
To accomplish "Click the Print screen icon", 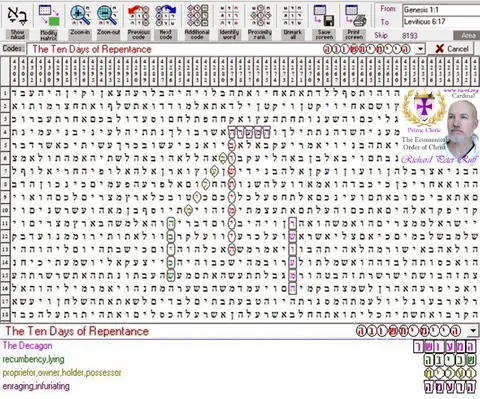I will pos(355,15).
